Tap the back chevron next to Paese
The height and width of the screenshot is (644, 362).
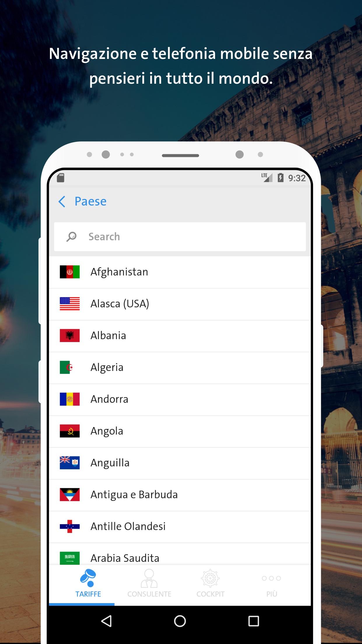tap(62, 202)
